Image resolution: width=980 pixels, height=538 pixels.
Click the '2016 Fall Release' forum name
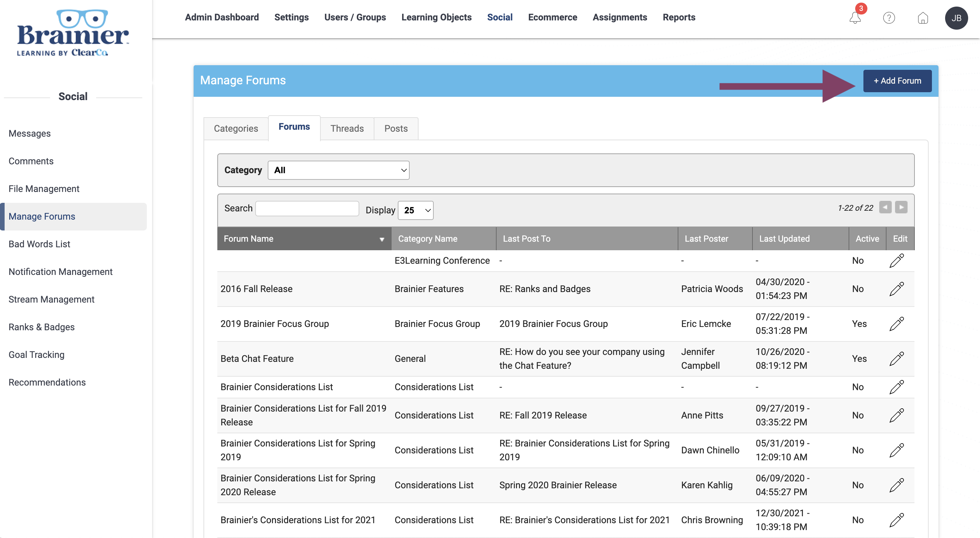click(x=257, y=289)
